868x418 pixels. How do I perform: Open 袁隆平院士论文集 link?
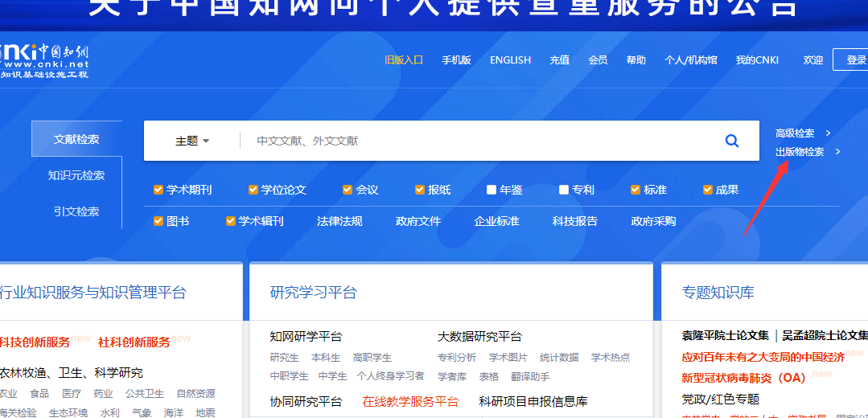pos(725,336)
